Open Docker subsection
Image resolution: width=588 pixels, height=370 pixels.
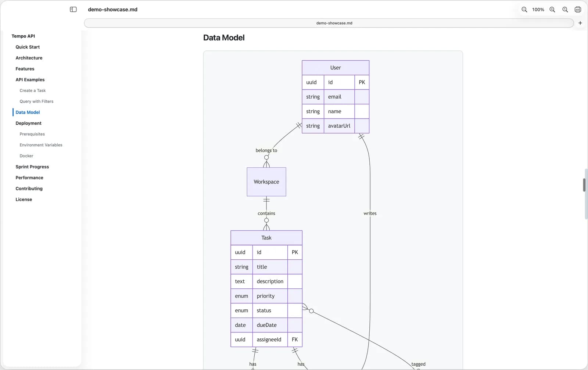[26, 156]
